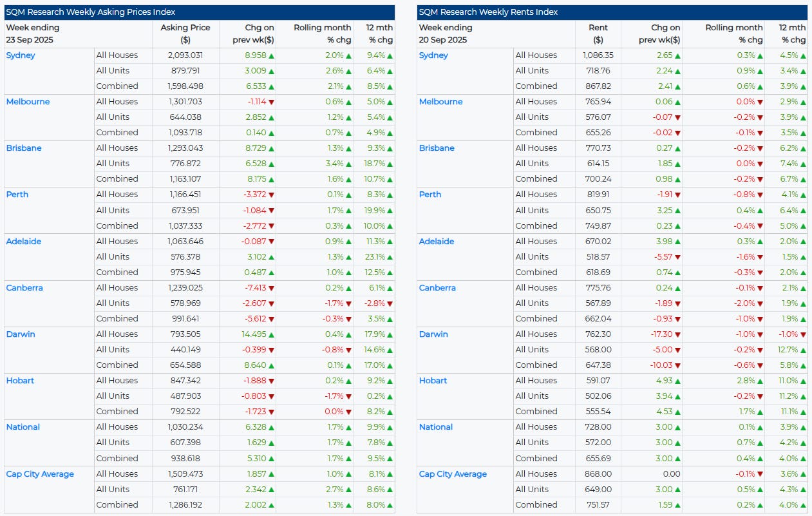The width and height of the screenshot is (812, 516).
Task: Select Brisbane All Units asking price 776.872
Action: 185,164
